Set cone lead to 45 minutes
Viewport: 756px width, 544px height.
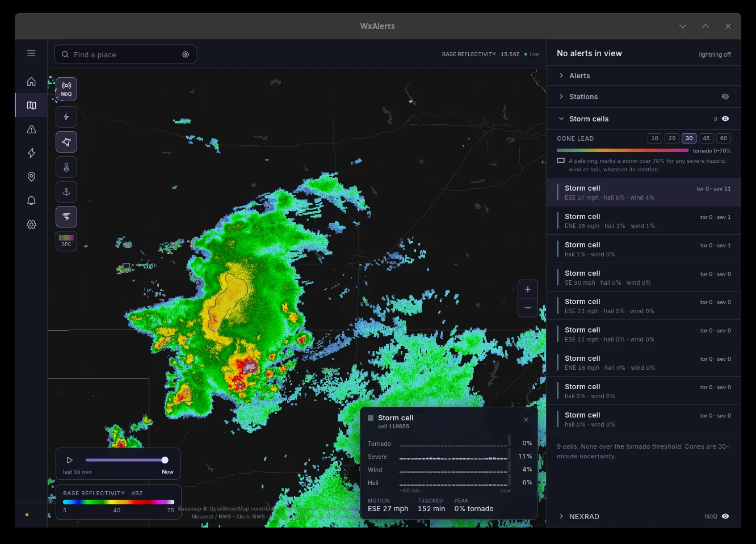click(706, 138)
